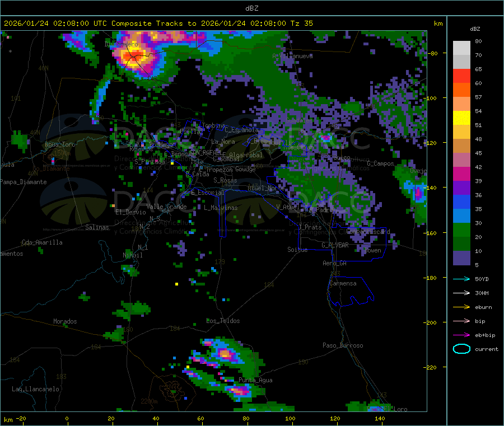Image resolution: width=504 pixels, height=426 pixels.
Task: Click the 'A_Villanueva' map label
Action: (x=292, y=56)
